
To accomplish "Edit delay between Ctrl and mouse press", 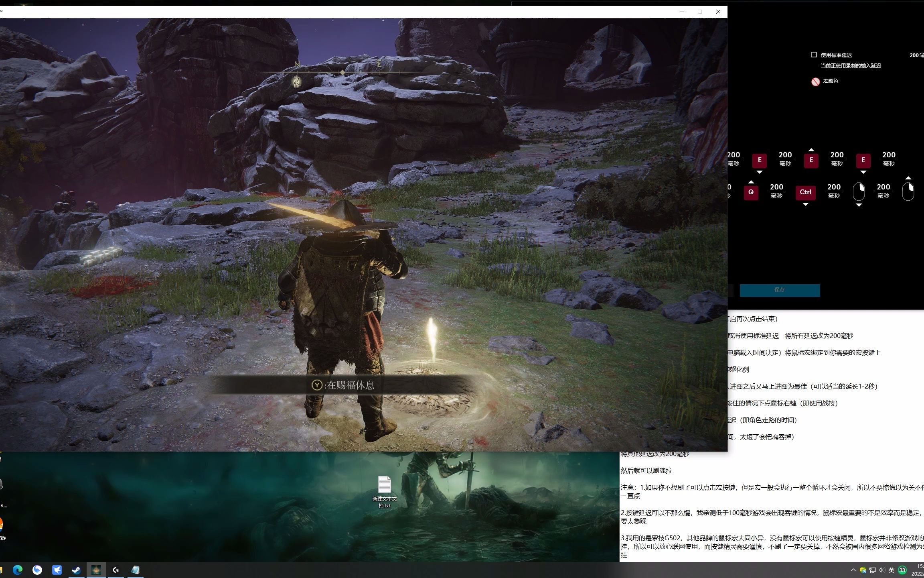I will point(834,191).
